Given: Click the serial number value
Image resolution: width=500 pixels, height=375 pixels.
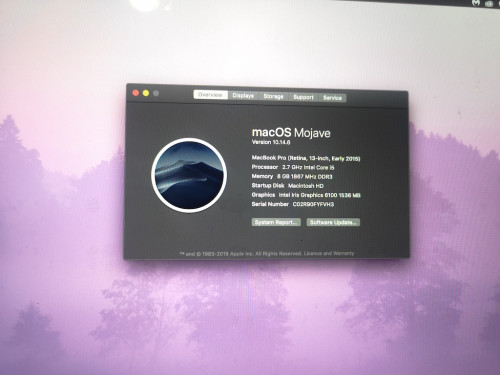Looking at the screenshot, I should [313, 204].
